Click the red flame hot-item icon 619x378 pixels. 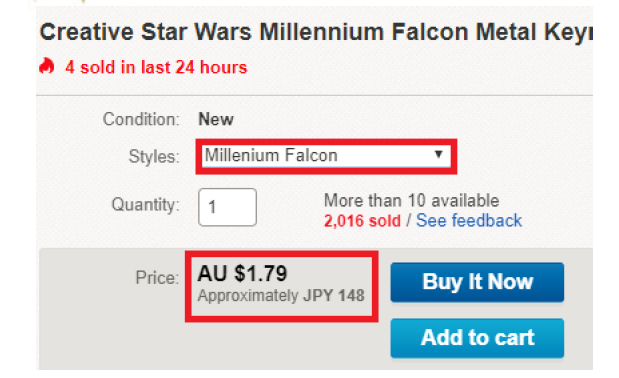[x=46, y=66]
